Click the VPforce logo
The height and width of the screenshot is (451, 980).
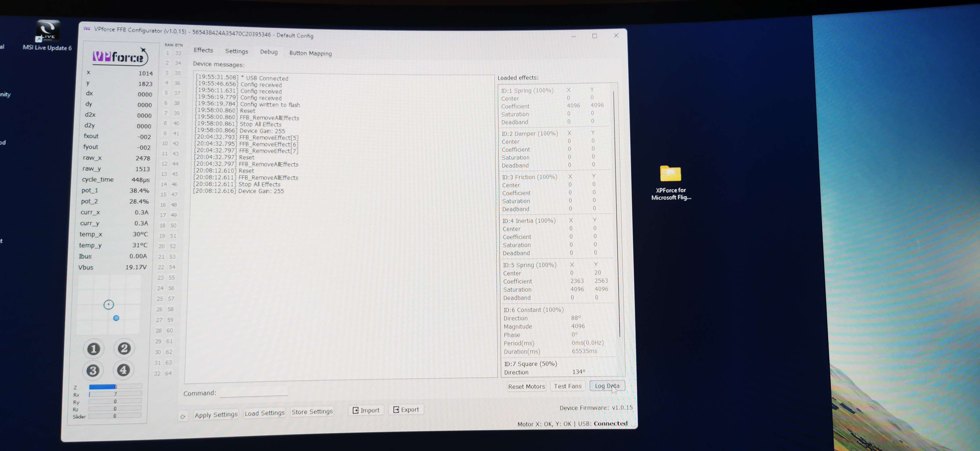coord(119,57)
